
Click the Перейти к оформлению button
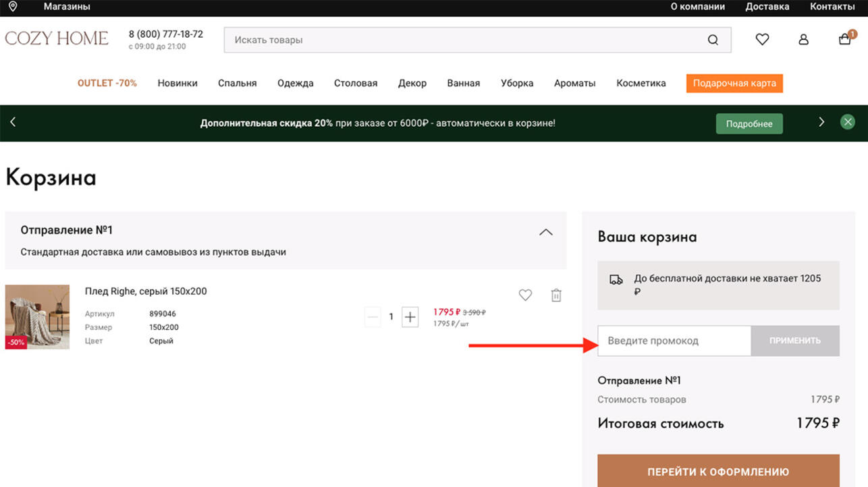(x=718, y=471)
